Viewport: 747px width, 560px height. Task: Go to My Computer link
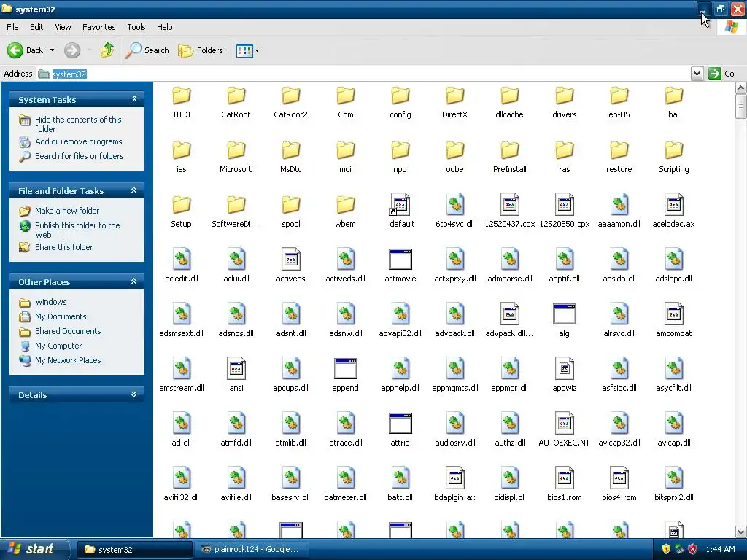[58, 346]
